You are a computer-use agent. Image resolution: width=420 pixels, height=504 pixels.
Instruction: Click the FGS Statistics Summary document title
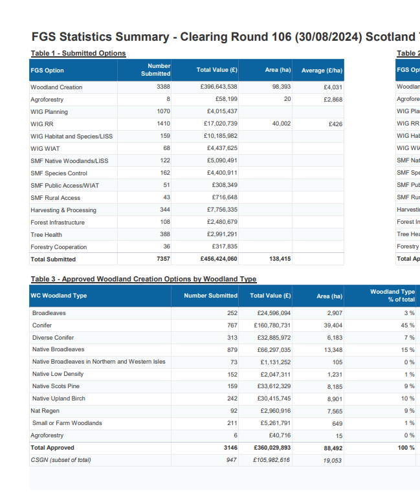[224, 37]
